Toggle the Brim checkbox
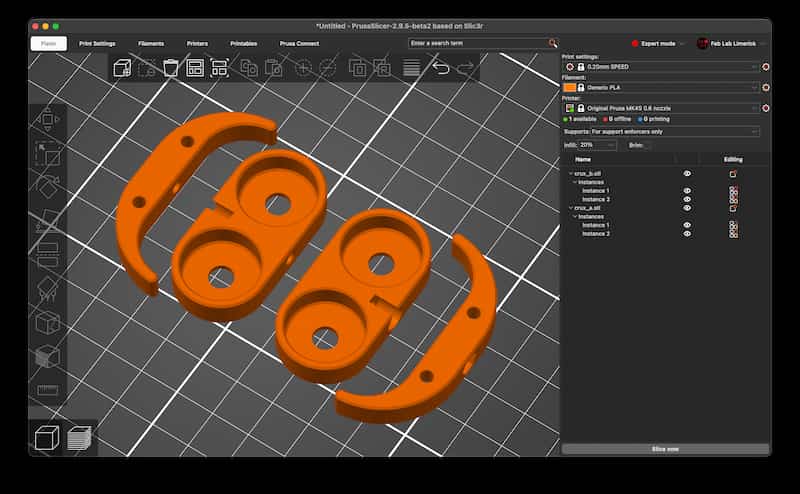 [648, 145]
